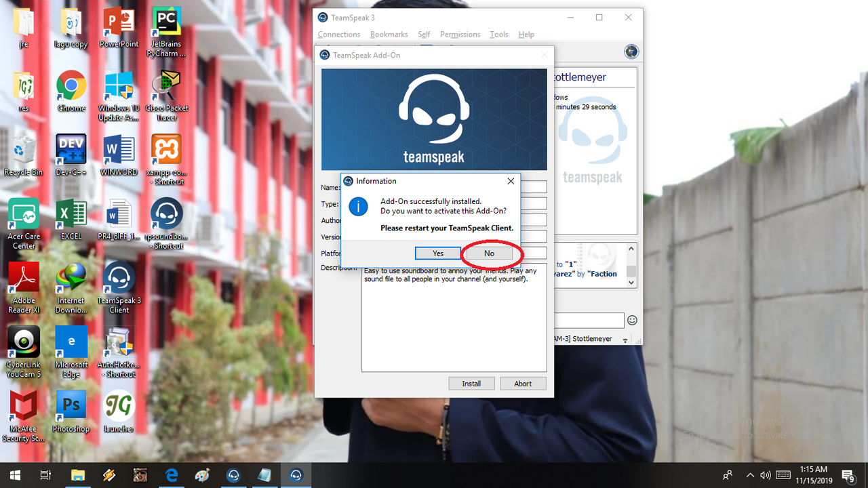Select the JG launcher desktop icon
Screen dimensions: 868x488
click(119, 411)
